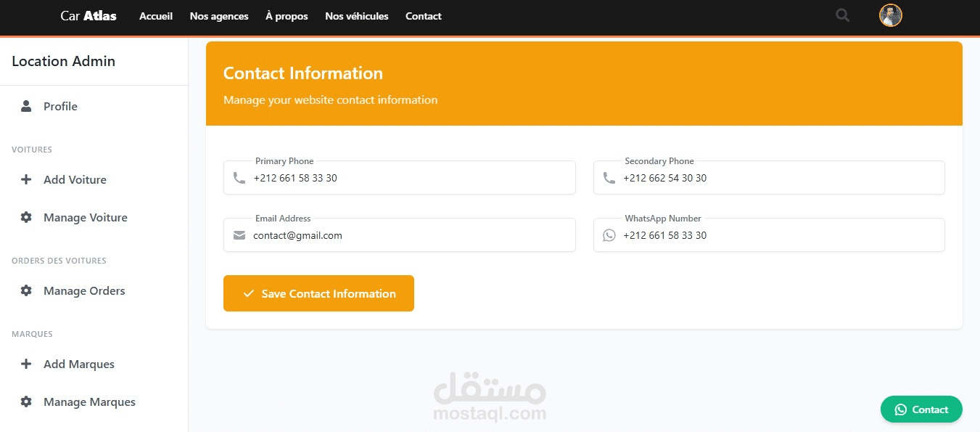Click the search magnifier icon in navbar
Viewport: 980px width, 432px height.
click(842, 15)
